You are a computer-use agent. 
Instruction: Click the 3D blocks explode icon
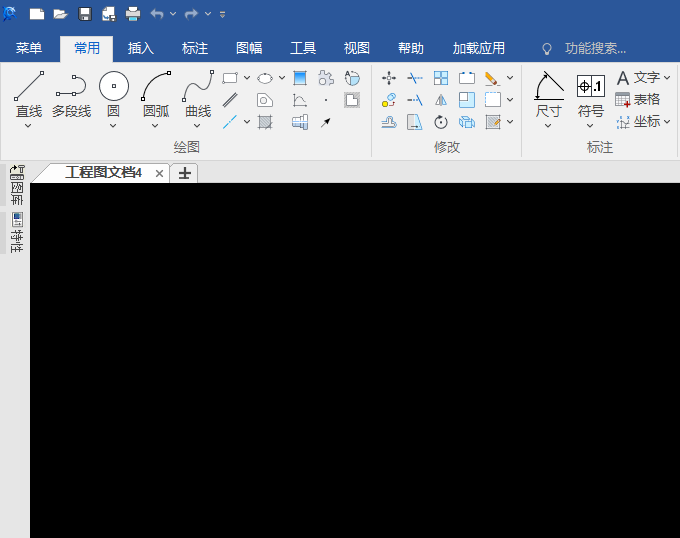coord(467,122)
